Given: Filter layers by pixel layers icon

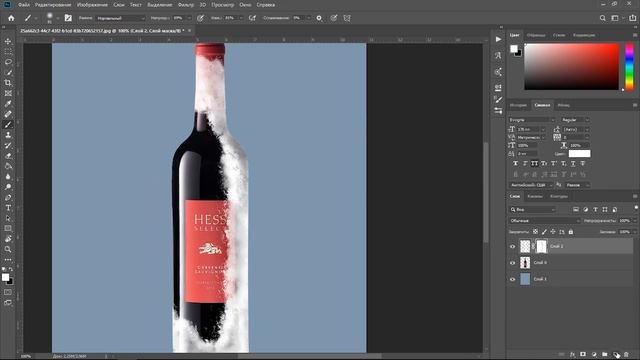Looking at the screenshot, I should (x=576, y=209).
